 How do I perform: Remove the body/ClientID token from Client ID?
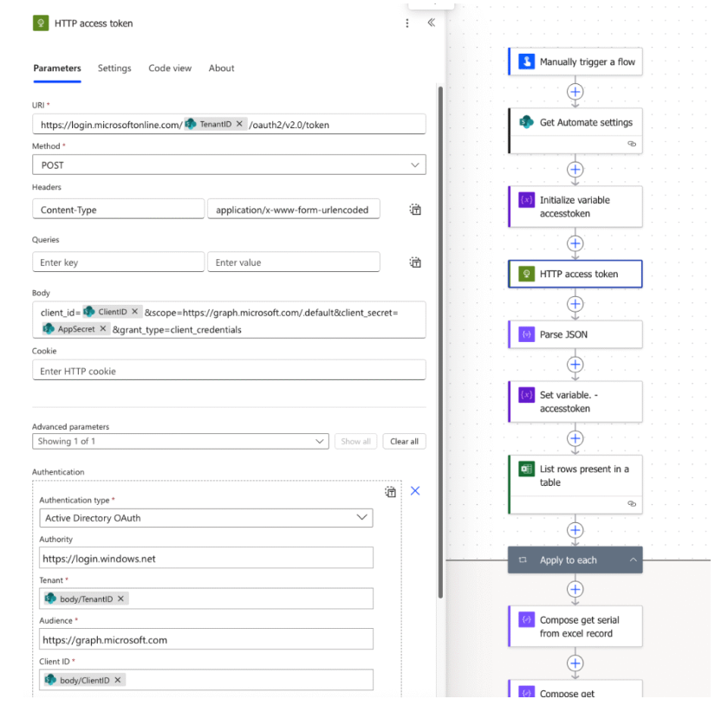(x=118, y=680)
